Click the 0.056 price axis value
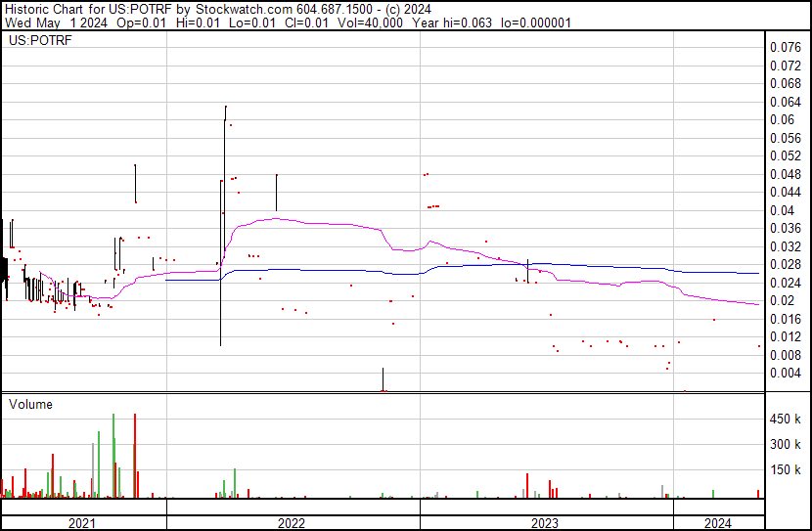The image size is (812, 531). (786, 138)
